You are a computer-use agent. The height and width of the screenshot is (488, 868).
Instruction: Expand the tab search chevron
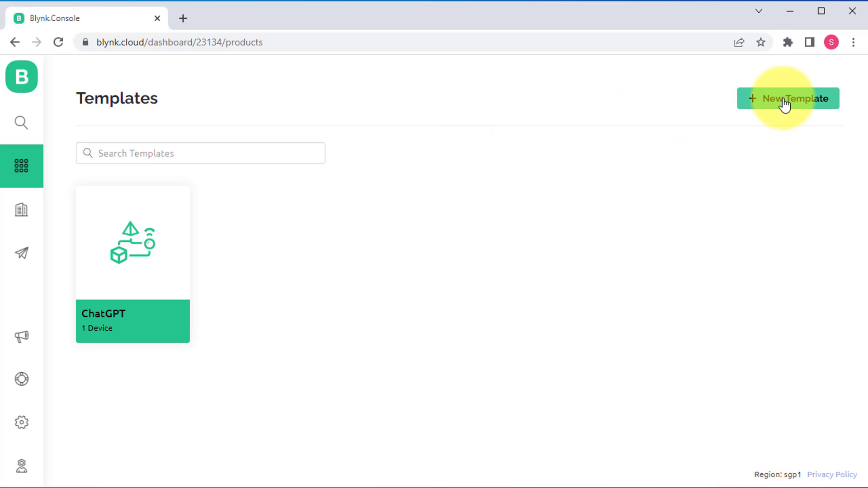click(759, 11)
